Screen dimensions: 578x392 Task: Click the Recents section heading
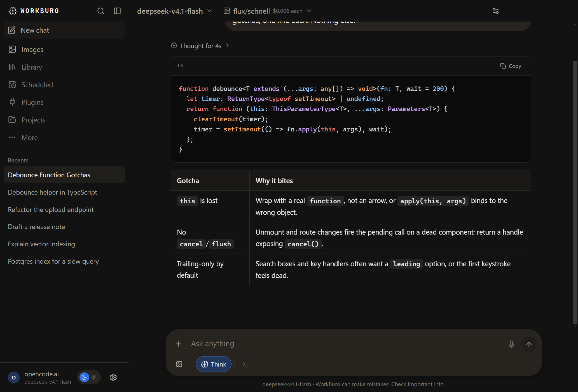[18, 160]
